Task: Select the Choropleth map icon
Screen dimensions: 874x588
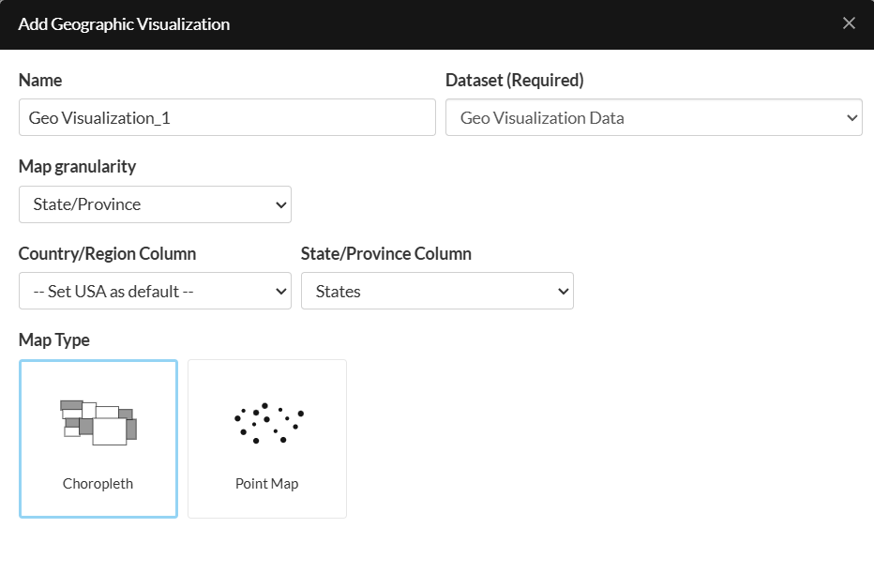Action: (98, 422)
